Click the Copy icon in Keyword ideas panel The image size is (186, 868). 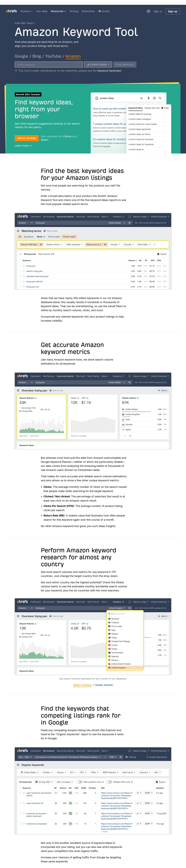point(165,108)
